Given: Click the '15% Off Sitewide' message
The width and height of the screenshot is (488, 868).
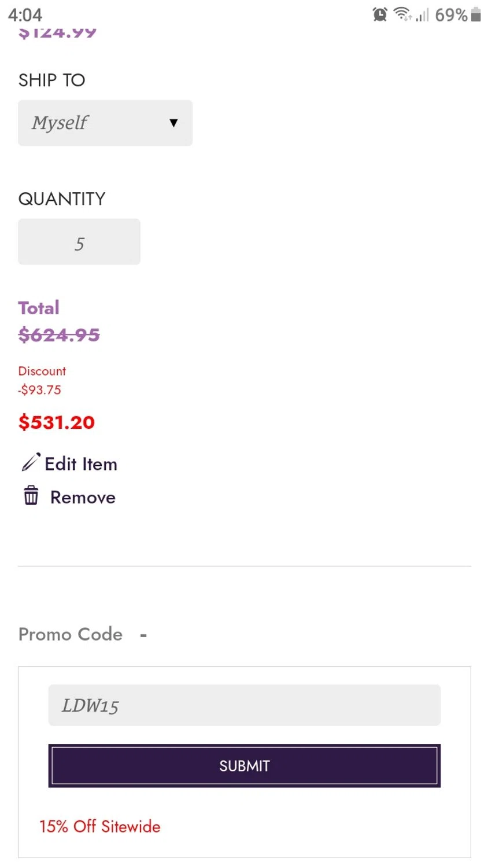Looking at the screenshot, I should coord(100,826).
